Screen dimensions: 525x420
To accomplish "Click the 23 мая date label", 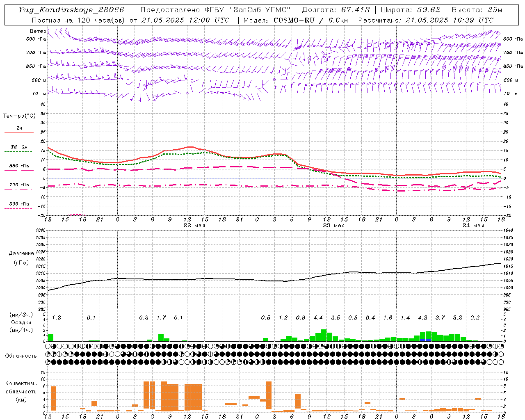I will [334, 226].
